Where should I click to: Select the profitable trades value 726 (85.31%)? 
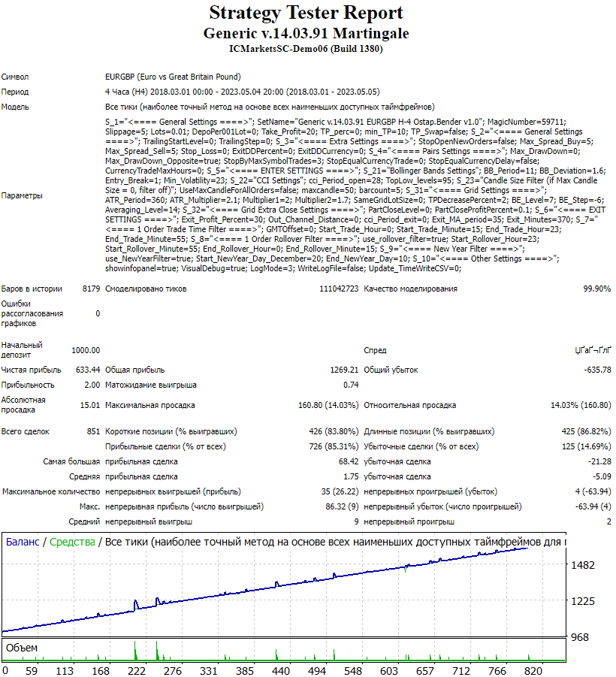[334, 447]
